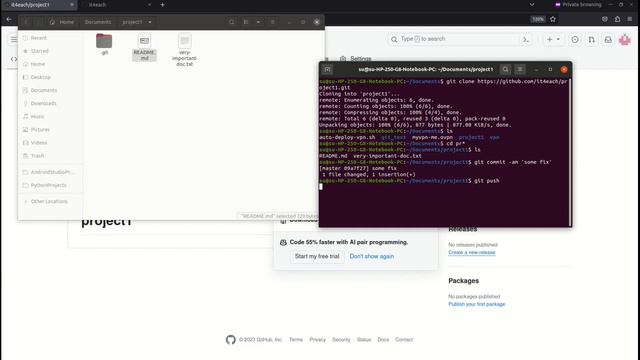Click the Firefox zoom level indicator
The image size is (640, 360).
538,19
